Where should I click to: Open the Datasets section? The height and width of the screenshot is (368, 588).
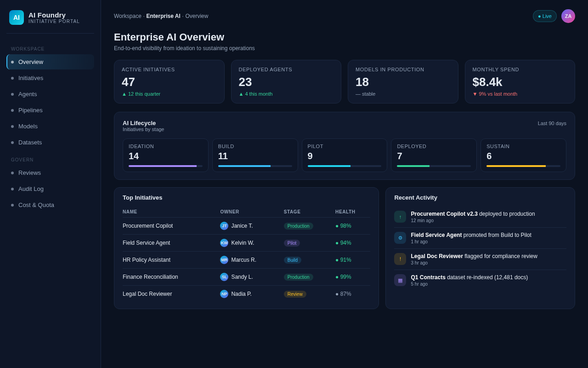(x=51, y=142)
